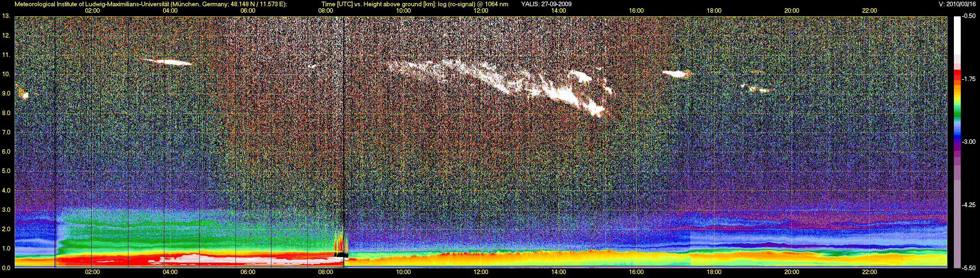Viewport: 980px width, 278px height.
Task: Click the '22:00' label on the top time axis
Action: [869, 11]
